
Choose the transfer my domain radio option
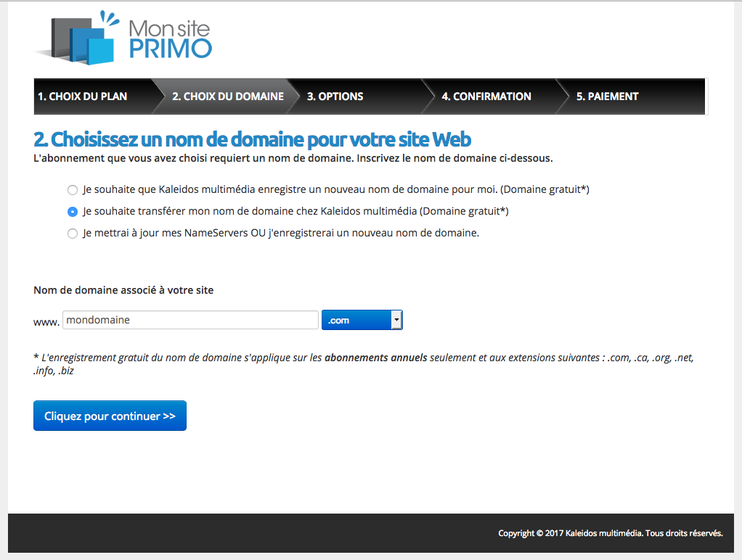coord(72,212)
